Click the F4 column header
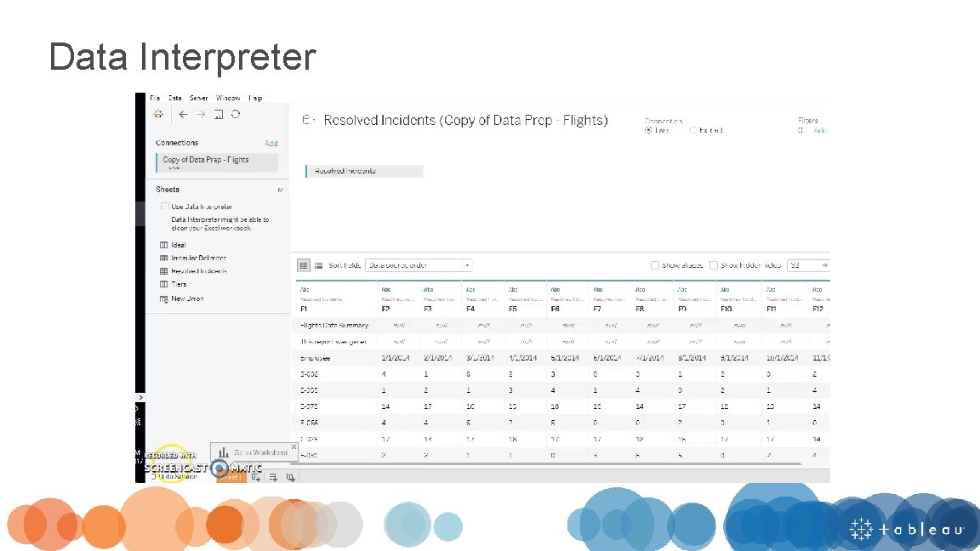Screen dimensions: 980x551 click(x=470, y=309)
